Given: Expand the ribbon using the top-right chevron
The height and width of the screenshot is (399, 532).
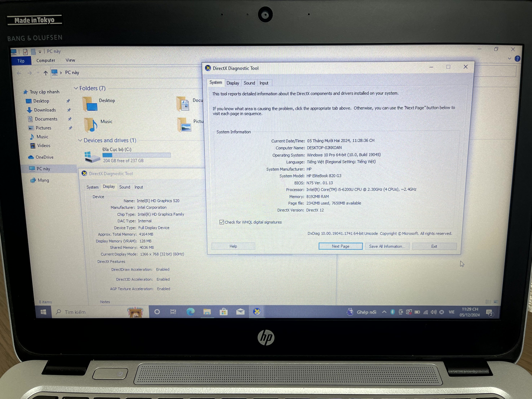Looking at the screenshot, I should pyautogui.click(x=509, y=58).
